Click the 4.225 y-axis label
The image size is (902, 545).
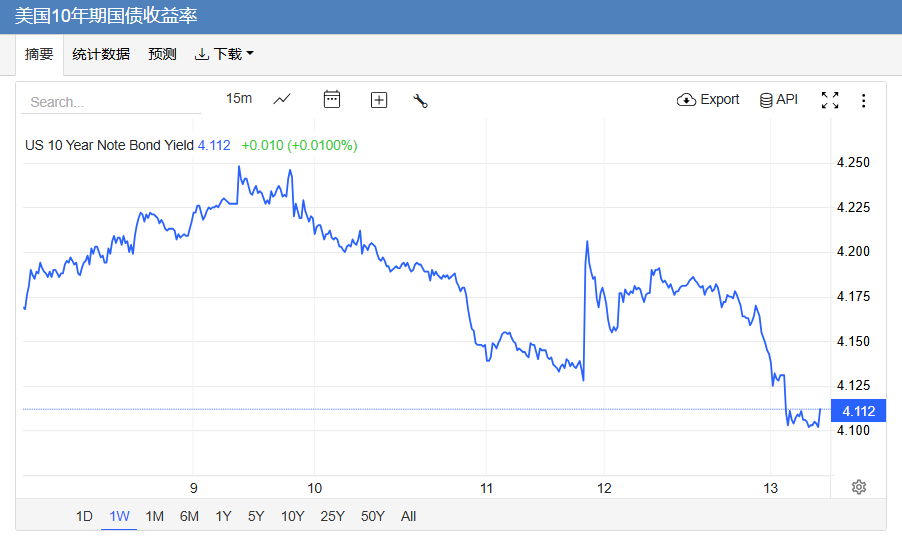pos(853,207)
